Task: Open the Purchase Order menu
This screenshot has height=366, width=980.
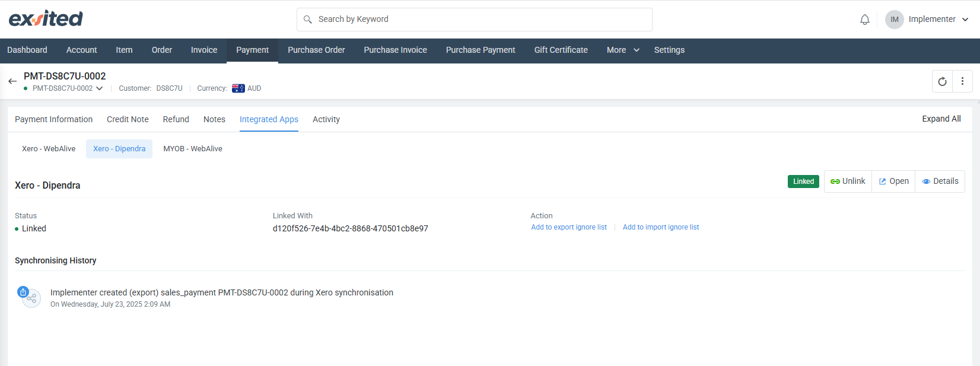Action: click(316, 50)
